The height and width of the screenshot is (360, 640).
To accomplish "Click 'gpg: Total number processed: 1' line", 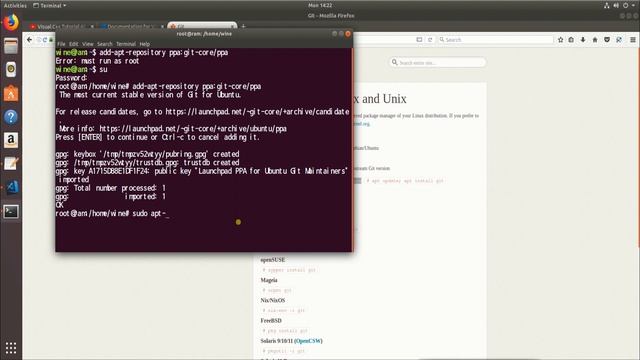I will click(111, 188).
